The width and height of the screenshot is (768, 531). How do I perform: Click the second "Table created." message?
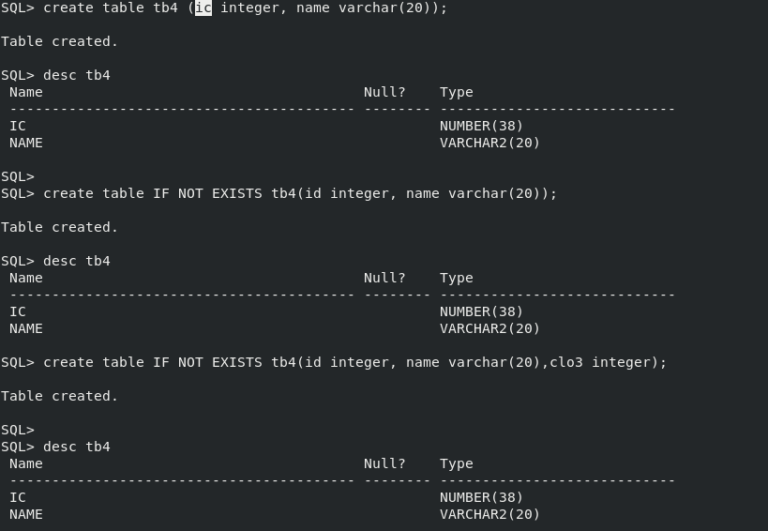pos(59,227)
